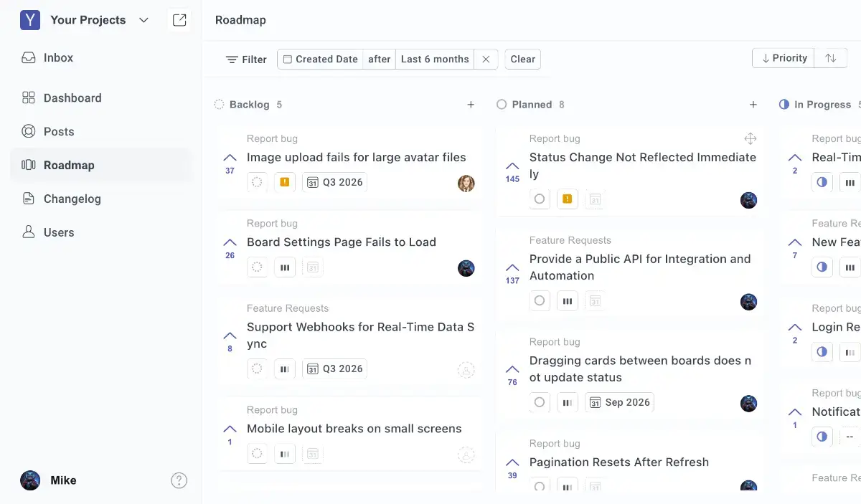861x504 pixels.
Task: Open the Priority sort dropdown
Action: click(784, 58)
